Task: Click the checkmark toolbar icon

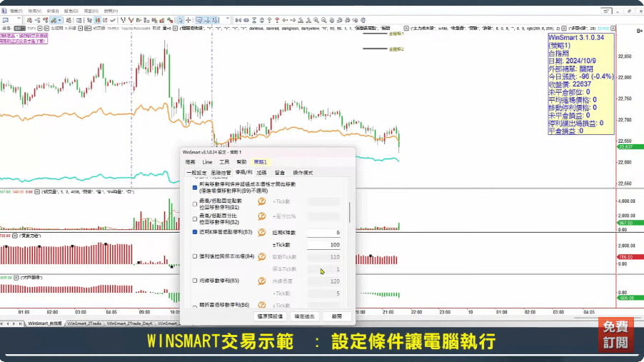Action: [x=113, y=20]
